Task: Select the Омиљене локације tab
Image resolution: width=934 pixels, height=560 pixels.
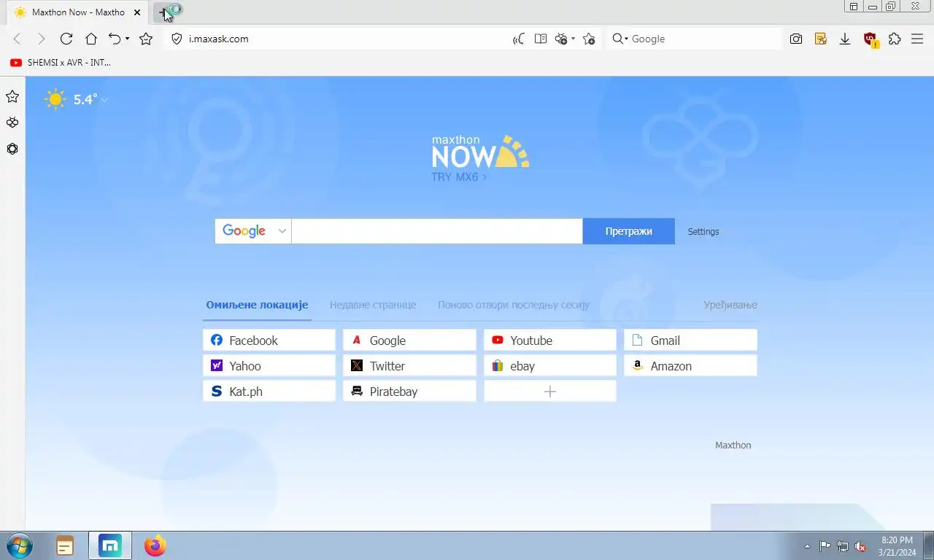Action: pos(257,305)
